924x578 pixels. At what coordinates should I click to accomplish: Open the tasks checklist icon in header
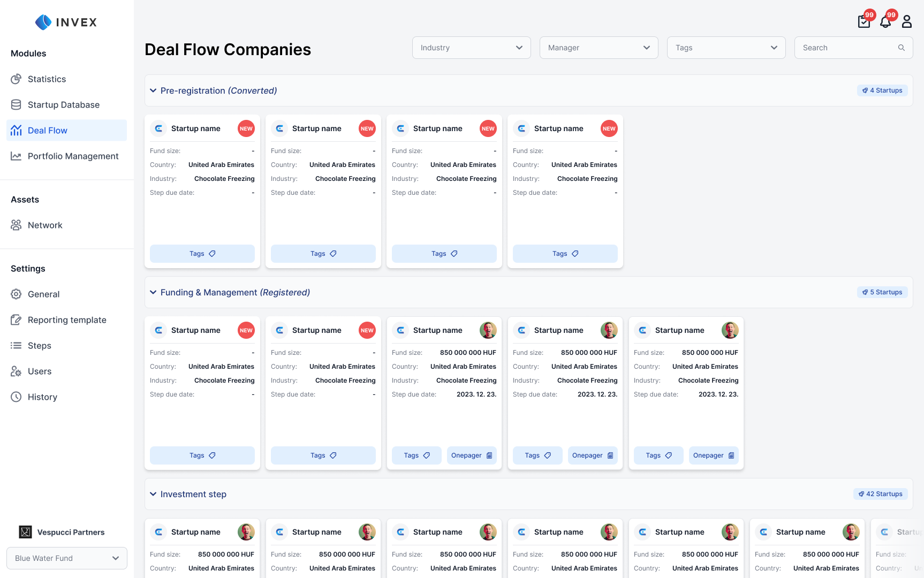coord(864,22)
